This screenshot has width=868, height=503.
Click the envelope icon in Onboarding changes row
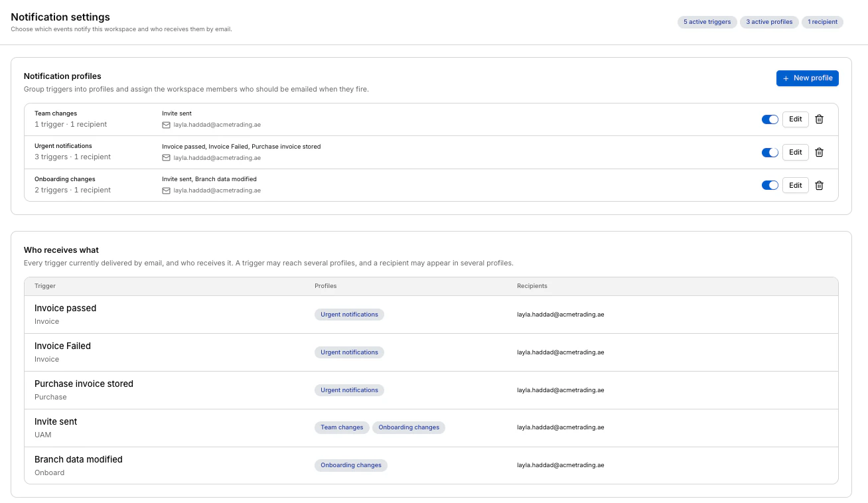coord(167,190)
